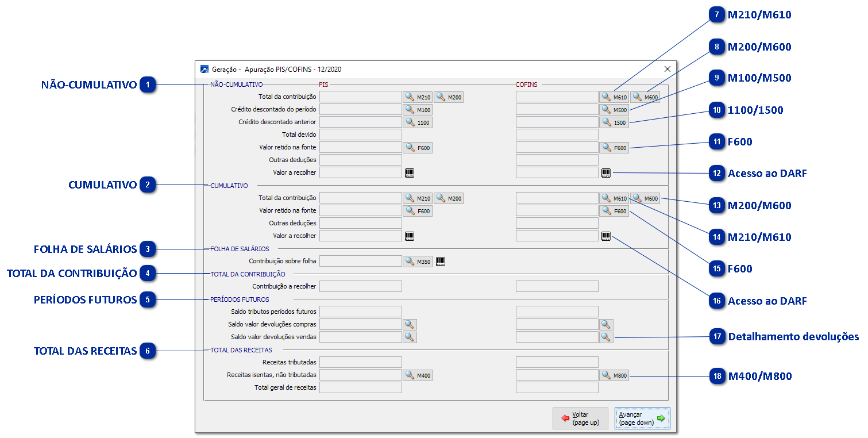Click M600 magnifier in NÃO-CUMULATIVO COFINS
The image size is (868, 438).
tap(645, 97)
